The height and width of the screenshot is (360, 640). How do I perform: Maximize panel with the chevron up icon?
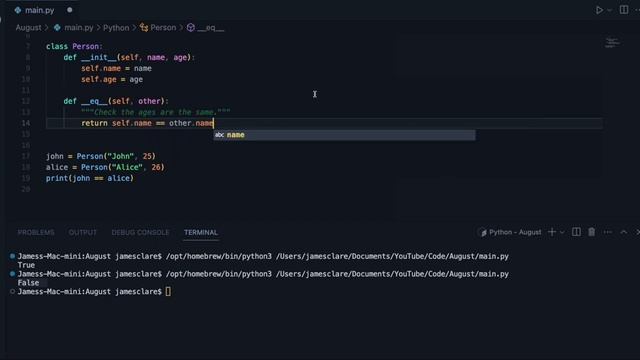pyautogui.click(x=624, y=232)
